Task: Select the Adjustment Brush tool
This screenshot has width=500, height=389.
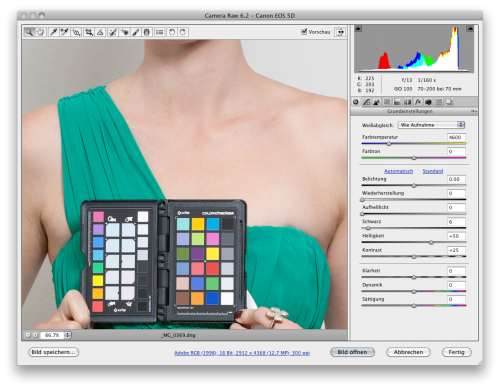Action: pos(136,32)
